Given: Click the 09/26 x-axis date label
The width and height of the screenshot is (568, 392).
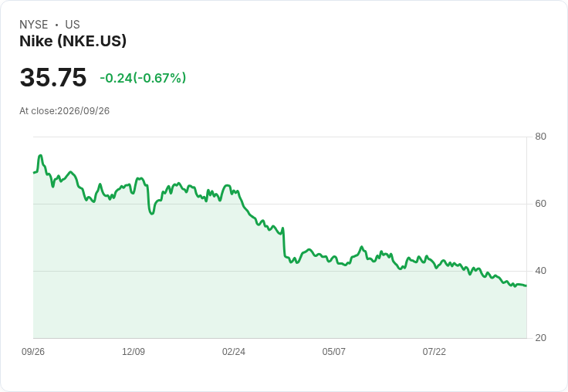Looking at the screenshot, I should [33, 351].
